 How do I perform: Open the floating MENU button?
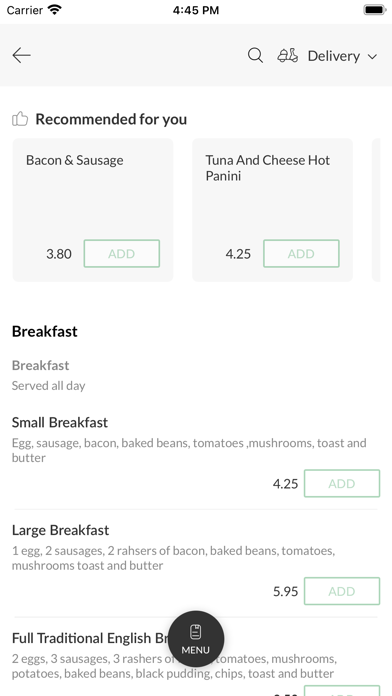click(x=196, y=639)
